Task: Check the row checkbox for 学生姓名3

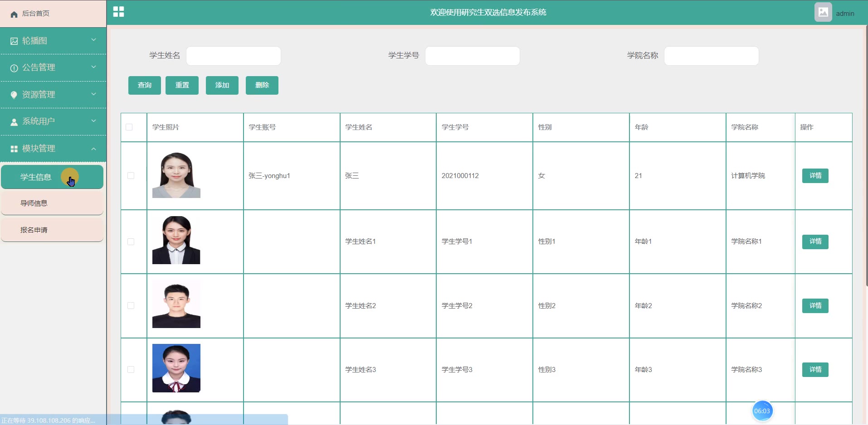Action: tap(131, 370)
